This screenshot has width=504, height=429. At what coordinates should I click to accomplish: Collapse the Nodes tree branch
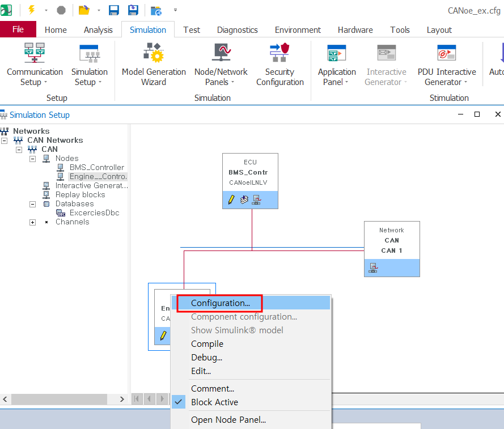pyautogui.click(x=32, y=159)
